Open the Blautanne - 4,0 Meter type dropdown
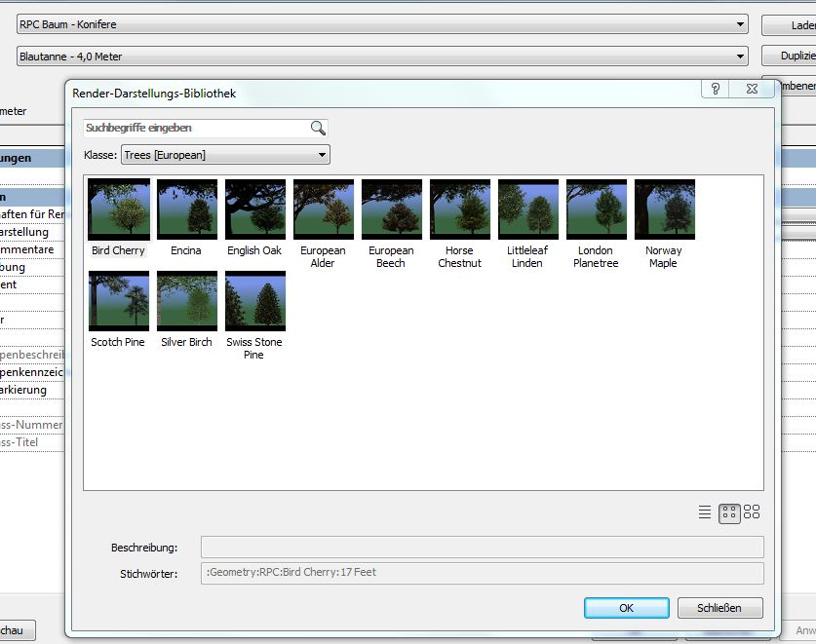 382,57
